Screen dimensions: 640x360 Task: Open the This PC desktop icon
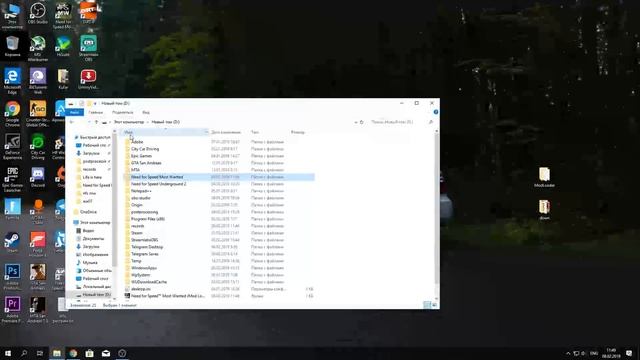click(12, 16)
